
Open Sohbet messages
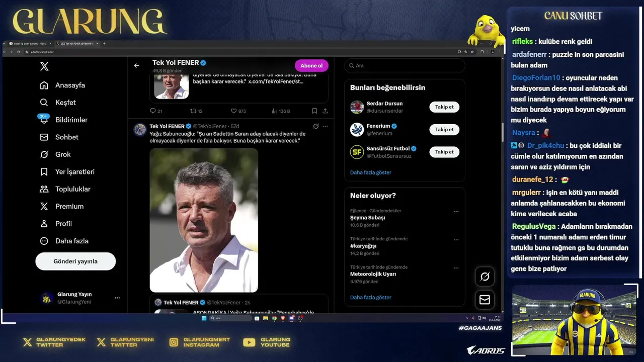(x=59, y=137)
